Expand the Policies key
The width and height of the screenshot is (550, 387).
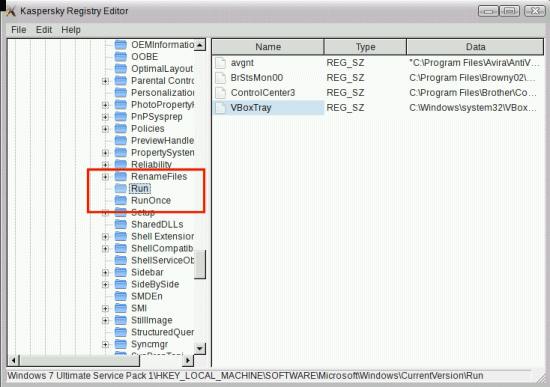point(105,129)
